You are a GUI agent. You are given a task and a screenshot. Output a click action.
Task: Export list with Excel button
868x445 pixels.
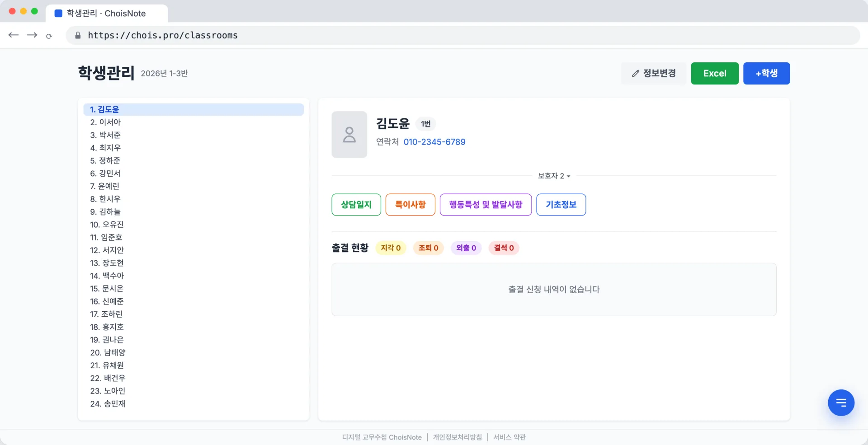coord(715,73)
